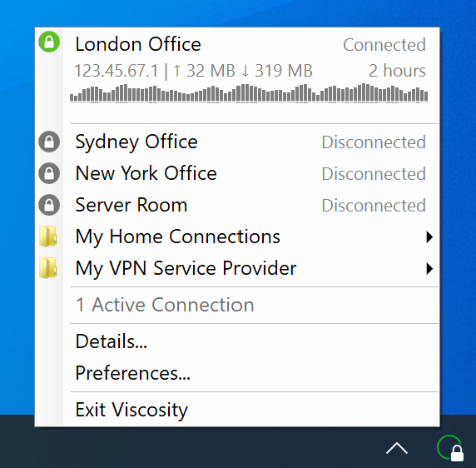Click the green lock icon for London Office
Screen dimensions: 476x468
coord(49,42)
